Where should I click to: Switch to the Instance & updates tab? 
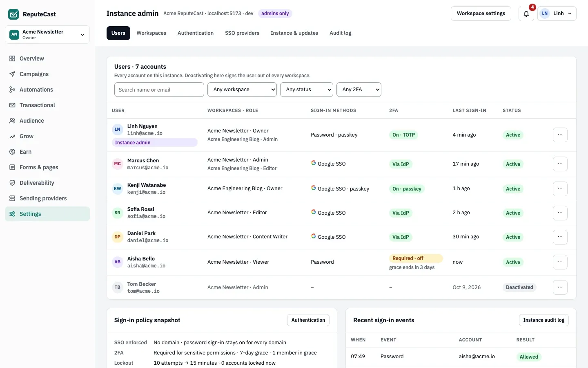pyautogui.click(x=294, y=33)
